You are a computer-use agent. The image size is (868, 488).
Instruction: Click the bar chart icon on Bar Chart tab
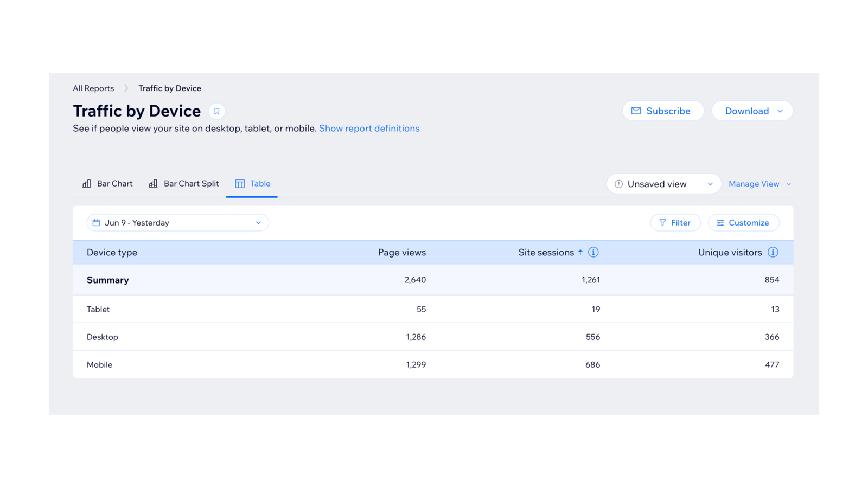click(87, 183)
